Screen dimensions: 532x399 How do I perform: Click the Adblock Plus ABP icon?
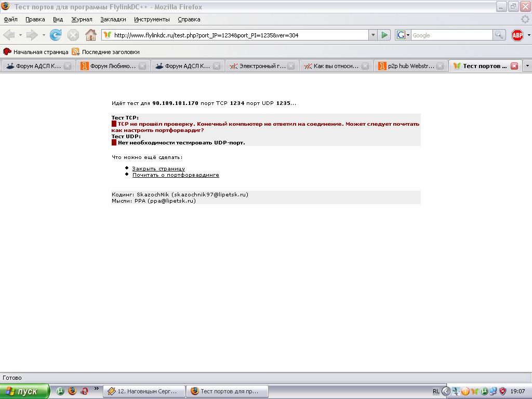coord(517,35)
